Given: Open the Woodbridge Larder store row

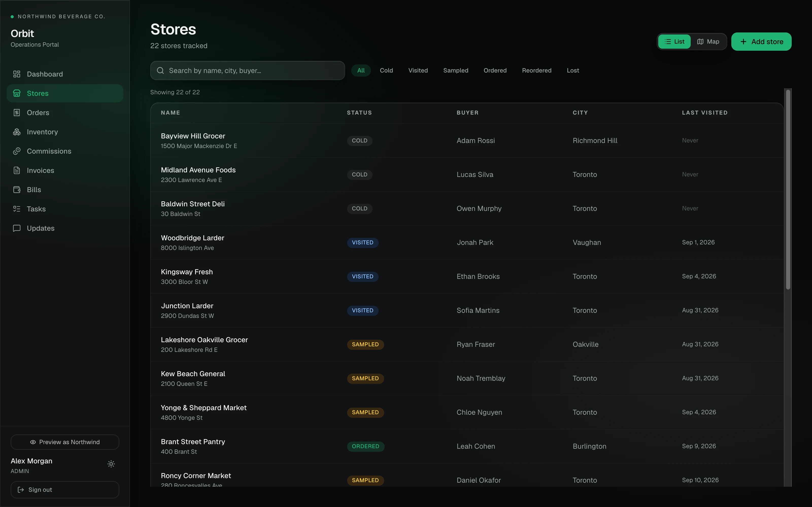Looking at the screenshot, I should (467, 242).
